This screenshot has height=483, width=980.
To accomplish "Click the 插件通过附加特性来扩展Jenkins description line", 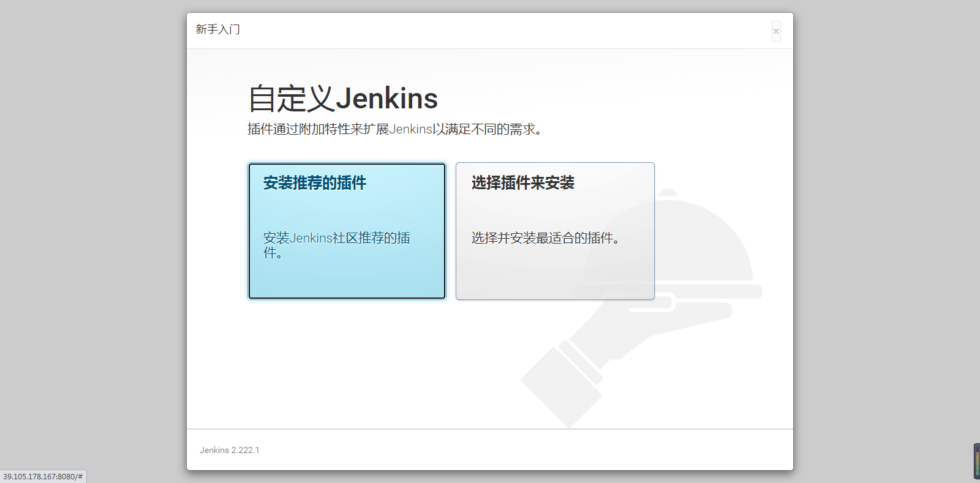I will (x=395, y=129).
